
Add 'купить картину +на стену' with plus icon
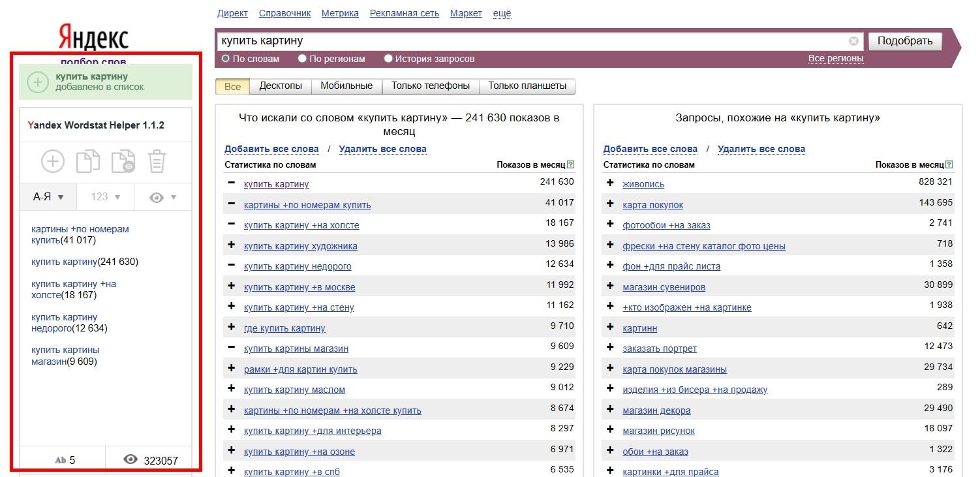[231, 307]
